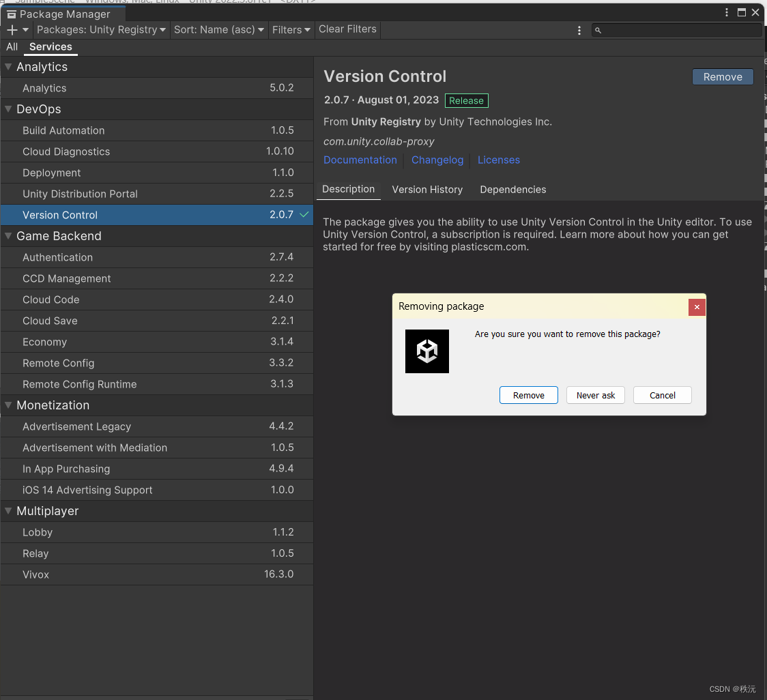Click the three-dot menu near the window corner
This screenshot has height=700, width=767.
(726, 12)
